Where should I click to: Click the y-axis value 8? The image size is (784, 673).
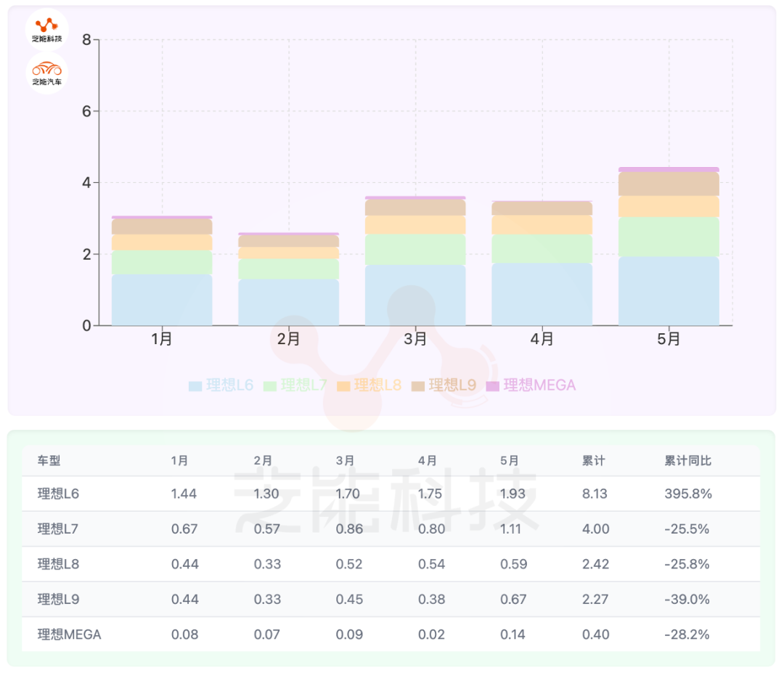tap(87, 39)
